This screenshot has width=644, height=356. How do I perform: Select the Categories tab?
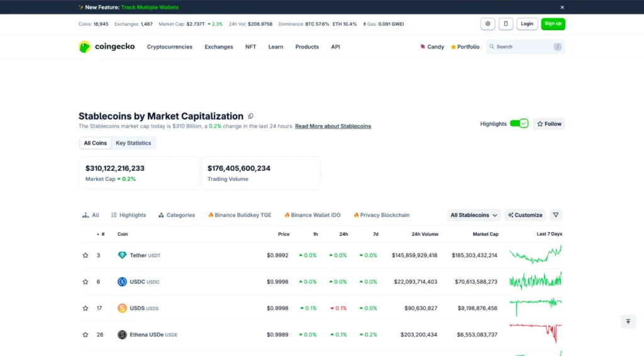click(x=177, y=215)
